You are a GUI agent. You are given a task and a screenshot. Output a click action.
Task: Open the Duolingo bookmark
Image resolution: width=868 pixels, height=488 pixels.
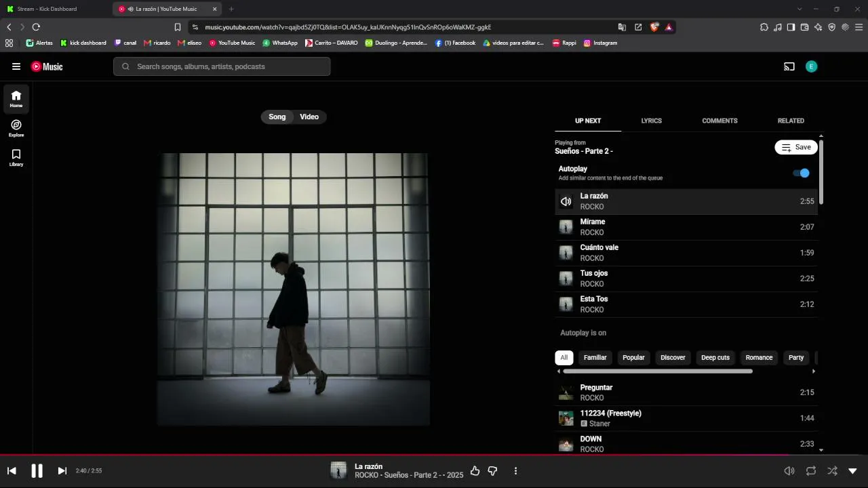pos(396,43)
